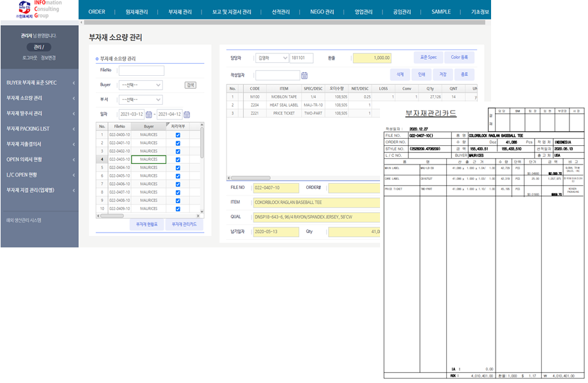
Task: Open the Buyer selection dropdown
Action: [x=141, y=85]
